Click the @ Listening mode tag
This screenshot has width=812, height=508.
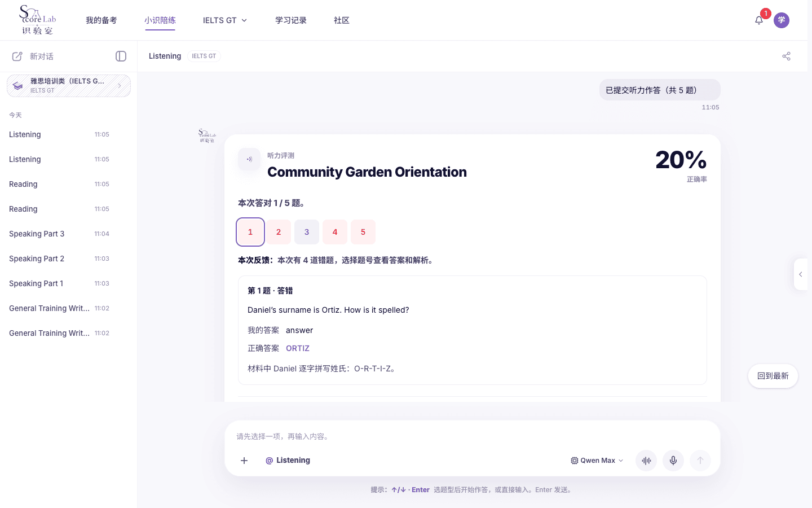288,461
